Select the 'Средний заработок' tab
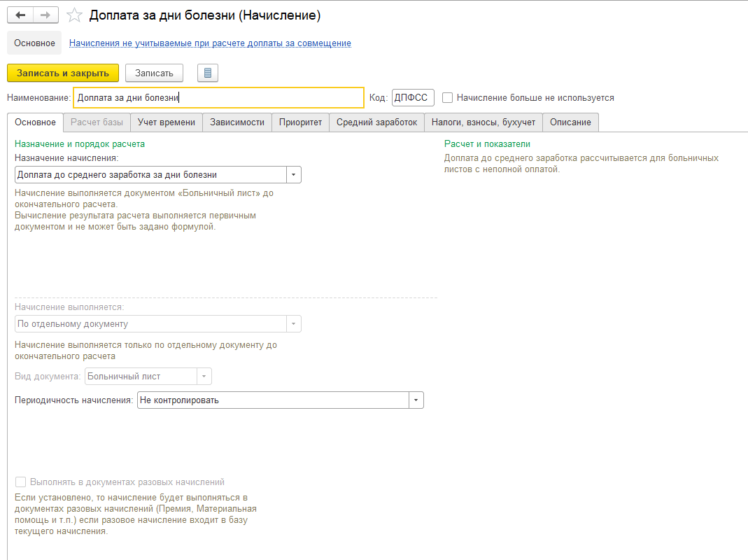This screenshot has height=560, width=748. 376,122
